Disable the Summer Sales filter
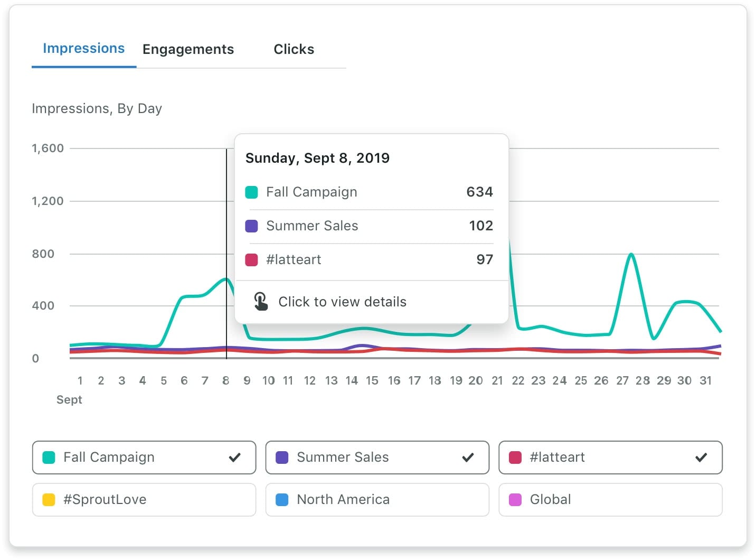Viewport: 756px width, 560px height. pyautogui.click(x=468, y=457)
